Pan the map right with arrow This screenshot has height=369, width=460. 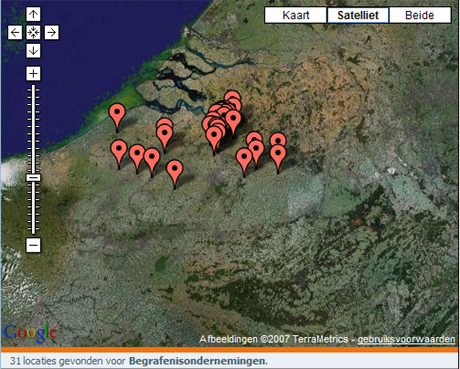(52, 33)
